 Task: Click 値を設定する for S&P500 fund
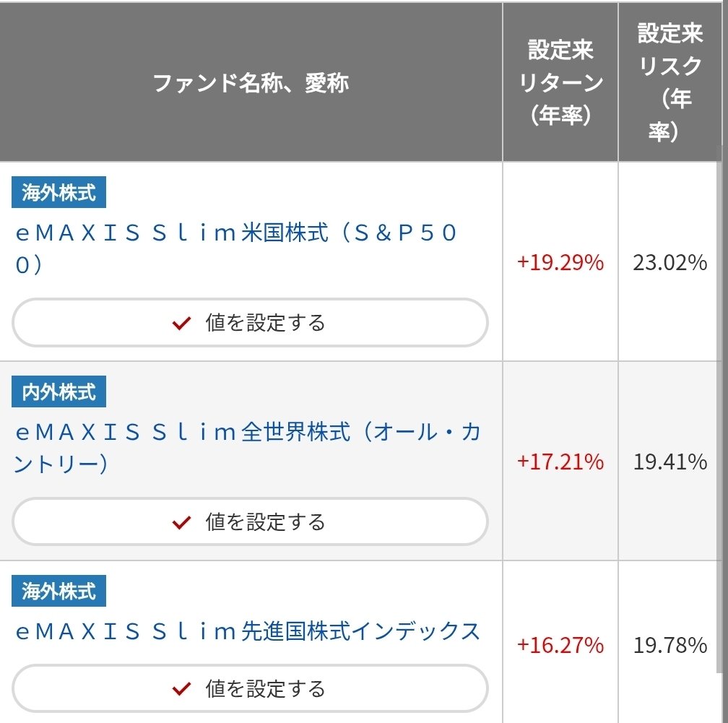pos(249,323)
